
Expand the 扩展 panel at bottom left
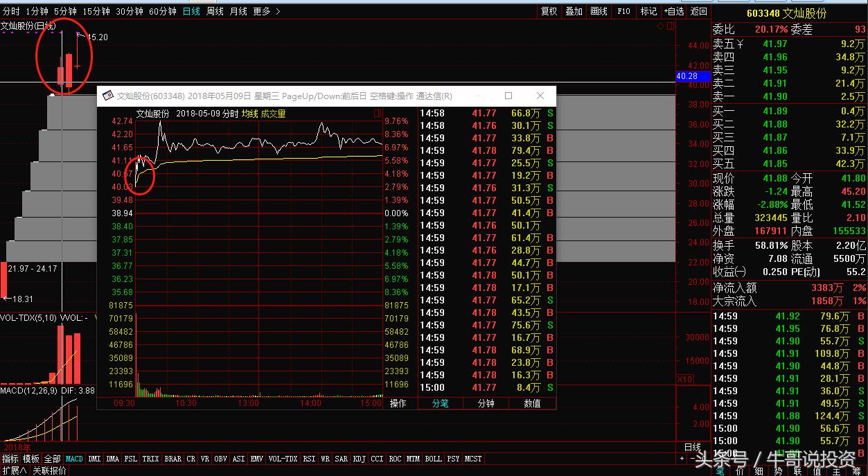click(x=14, y=470)
